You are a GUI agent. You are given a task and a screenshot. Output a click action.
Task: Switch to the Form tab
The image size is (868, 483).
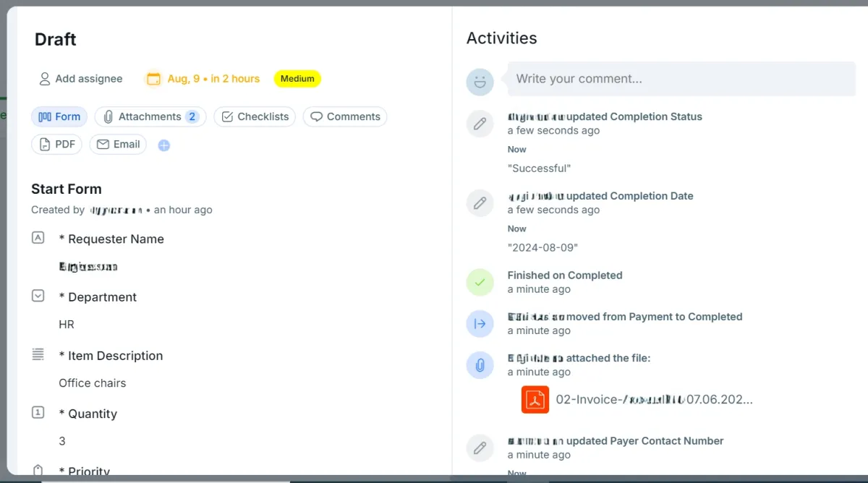click(59, 116)
